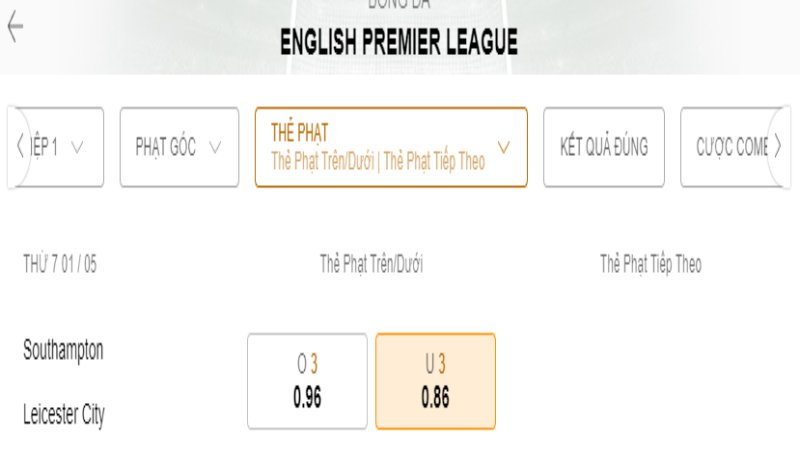Click the THỨ 7 01 / 05 date label
Image resolution: width=800 pixels, height=450 pixels.
tap(60, 264)
